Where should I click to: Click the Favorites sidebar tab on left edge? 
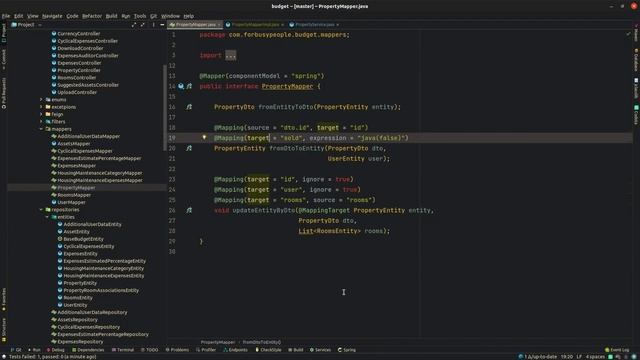coord(4,299)
